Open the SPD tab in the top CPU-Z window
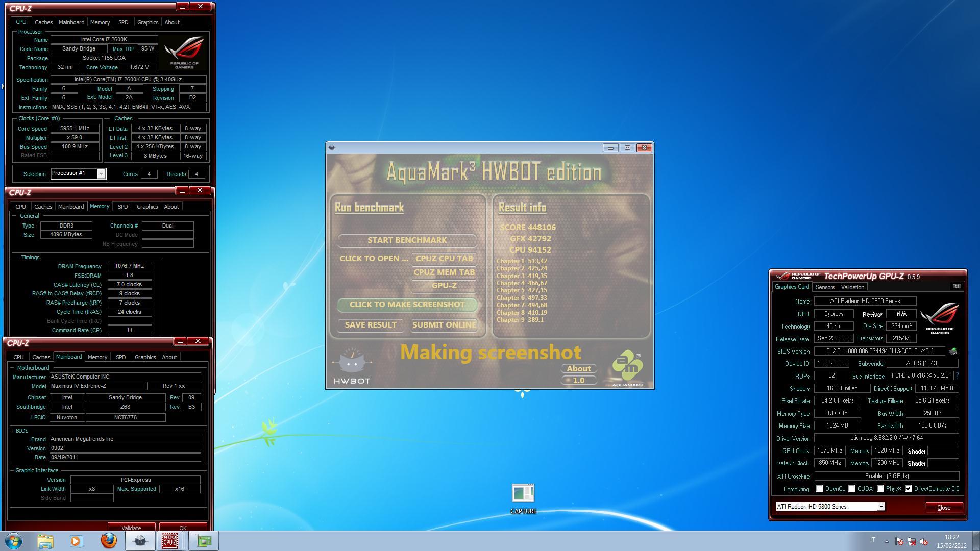The height and width of the screenshot is (551, 980). click(x=124, y=22)
